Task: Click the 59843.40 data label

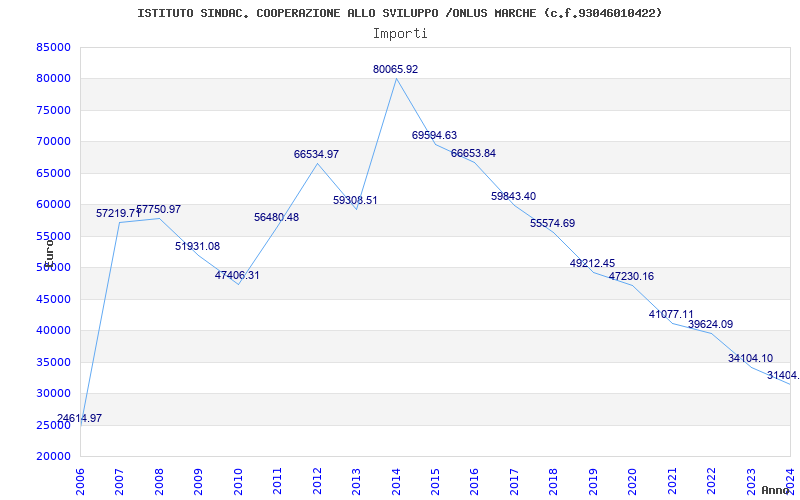Action: [513, 196]
